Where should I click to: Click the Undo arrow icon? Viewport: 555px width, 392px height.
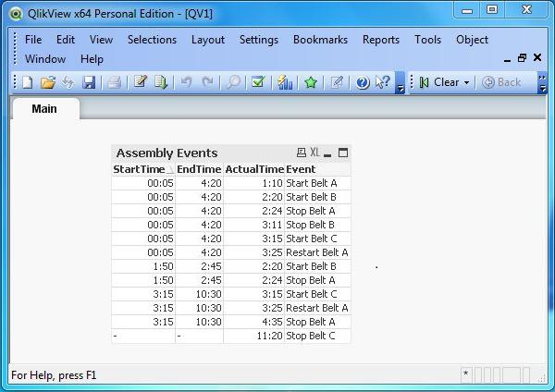(x=186, y=82)
